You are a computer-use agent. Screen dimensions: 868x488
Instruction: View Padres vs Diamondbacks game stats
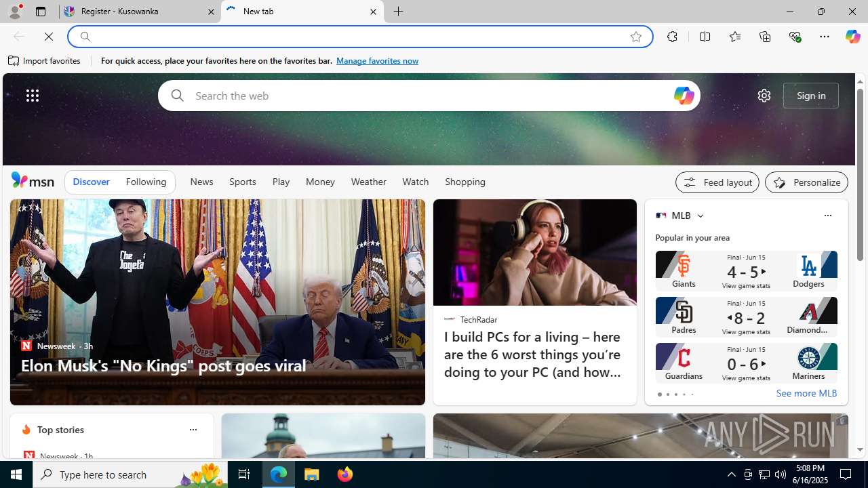746,332
